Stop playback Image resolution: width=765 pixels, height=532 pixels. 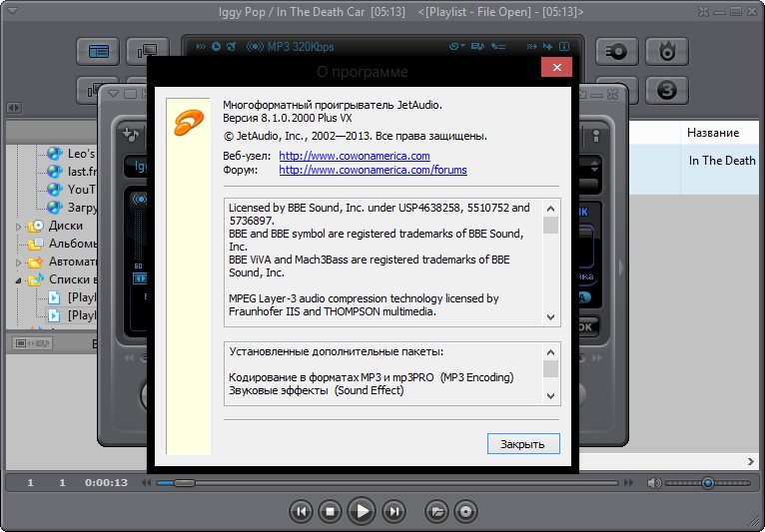point(331,511)
